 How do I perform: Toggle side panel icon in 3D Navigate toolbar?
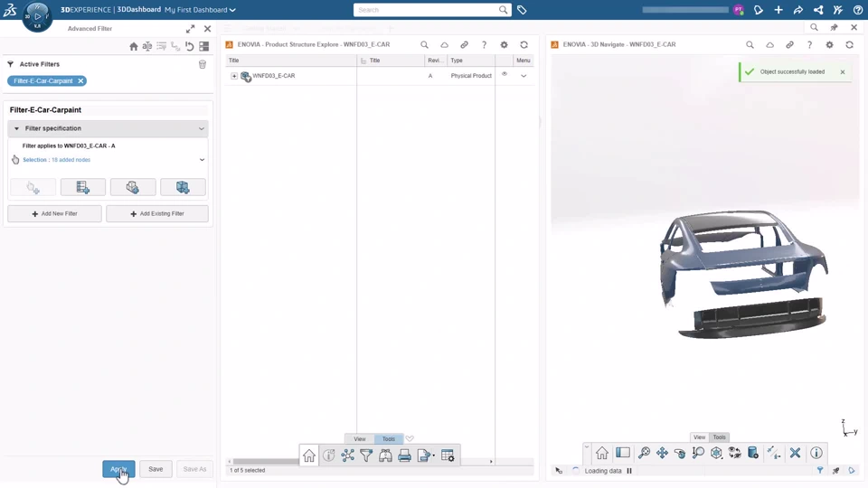coord(623,453)
